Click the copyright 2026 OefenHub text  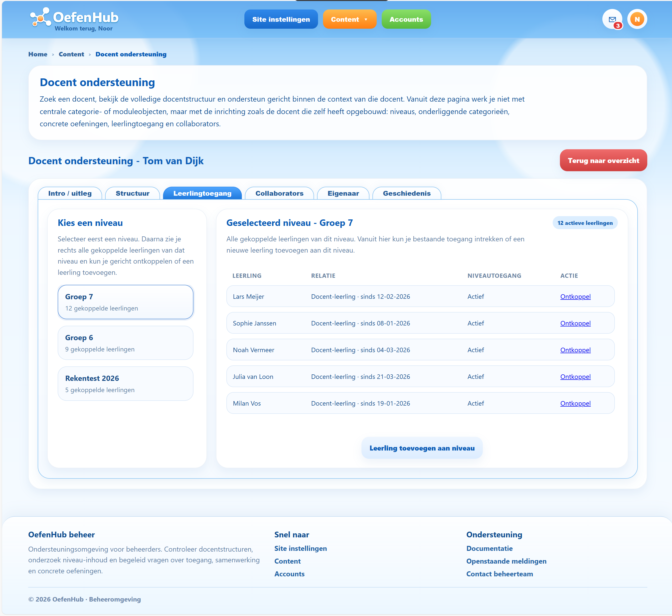(x=84, y=599)
